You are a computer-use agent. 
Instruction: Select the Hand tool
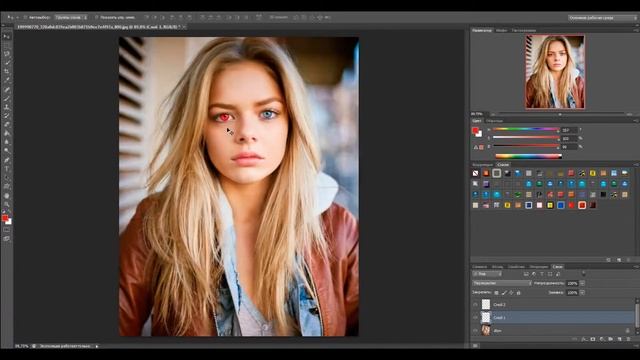pos(7,196)
